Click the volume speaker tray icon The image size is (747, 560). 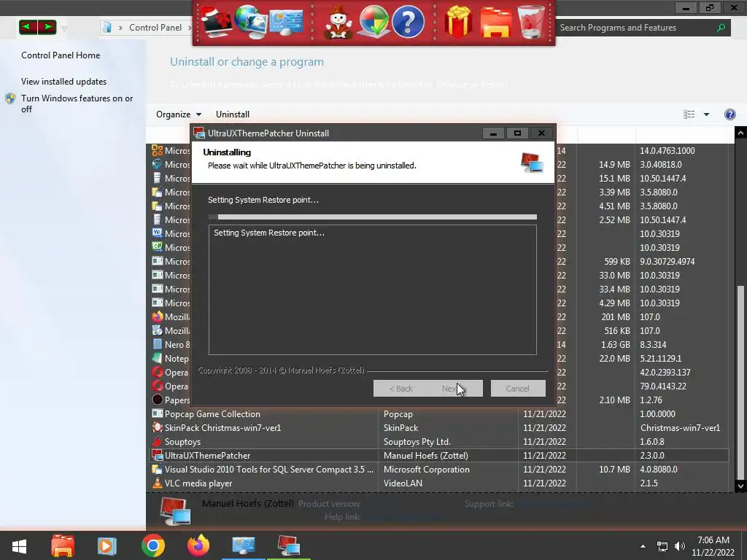point(680,546)
